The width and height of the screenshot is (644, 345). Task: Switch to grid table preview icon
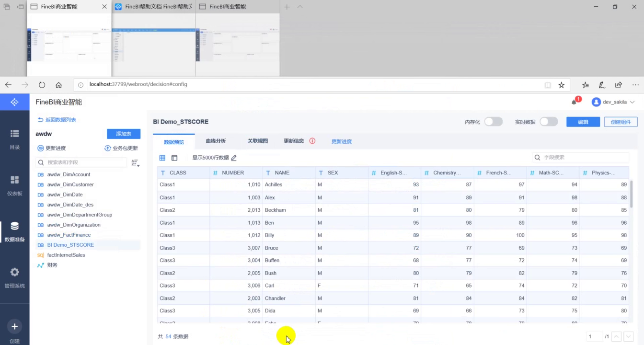pyautogui.click(x=162, y=158)
